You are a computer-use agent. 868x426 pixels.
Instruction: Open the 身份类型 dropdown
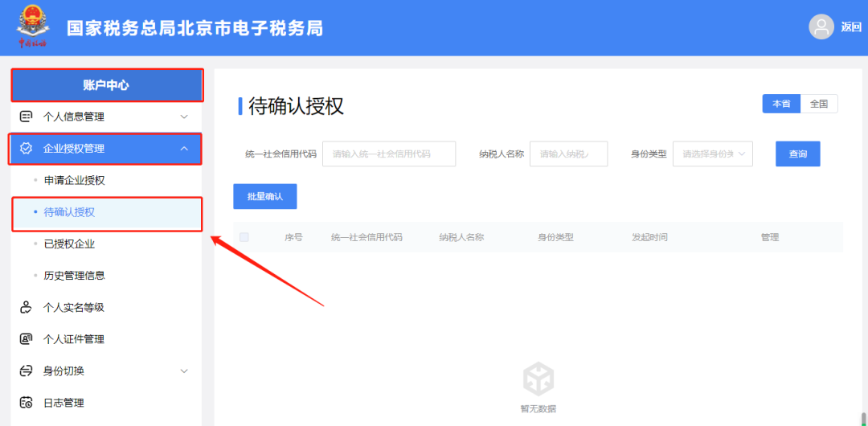pos(713,154)
